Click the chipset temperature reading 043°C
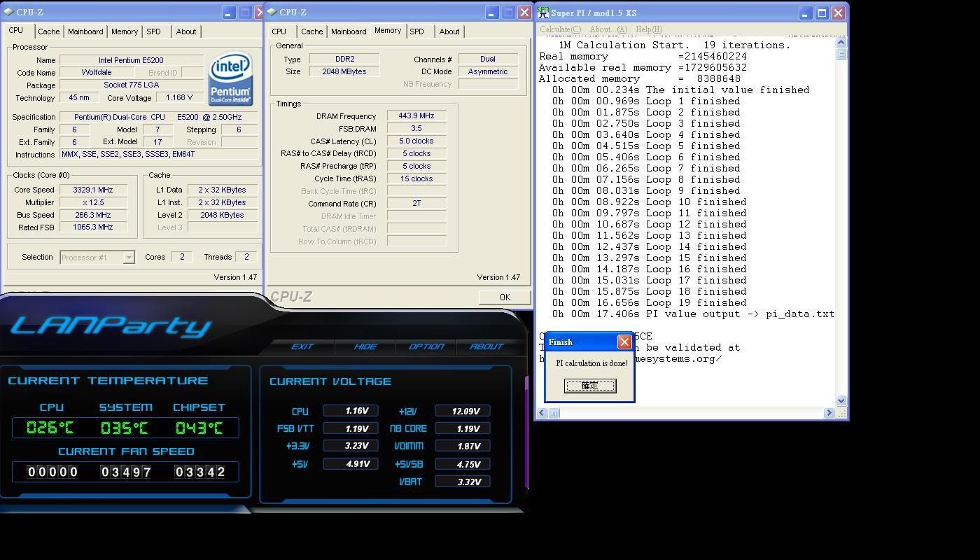The image size is (980, 560). coord(199,428)
